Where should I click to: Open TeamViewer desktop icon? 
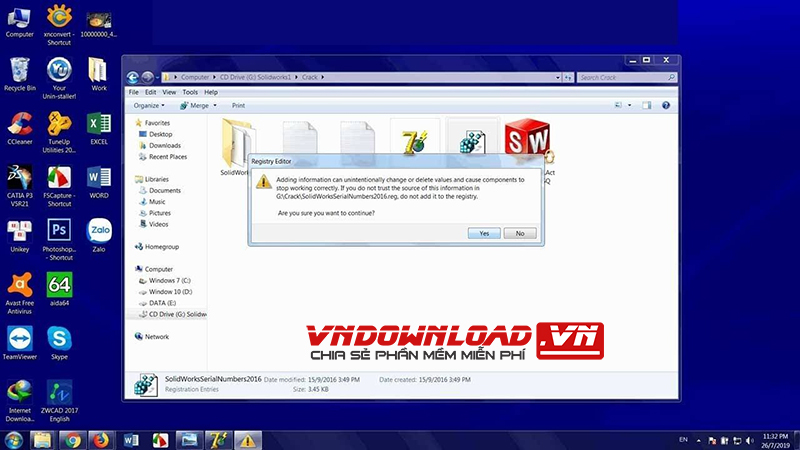(20, 343)
